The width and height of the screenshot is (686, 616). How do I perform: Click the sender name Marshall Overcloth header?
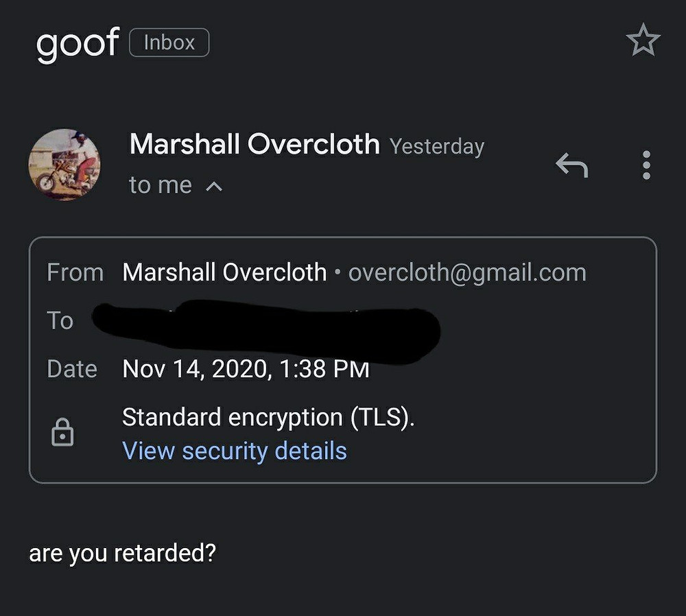pos(255,144)
